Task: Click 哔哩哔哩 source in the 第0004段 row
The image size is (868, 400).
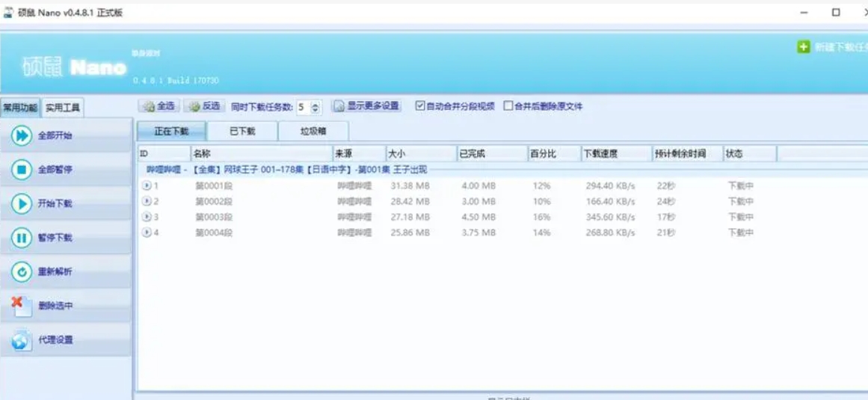Action: tap(355, 233)
